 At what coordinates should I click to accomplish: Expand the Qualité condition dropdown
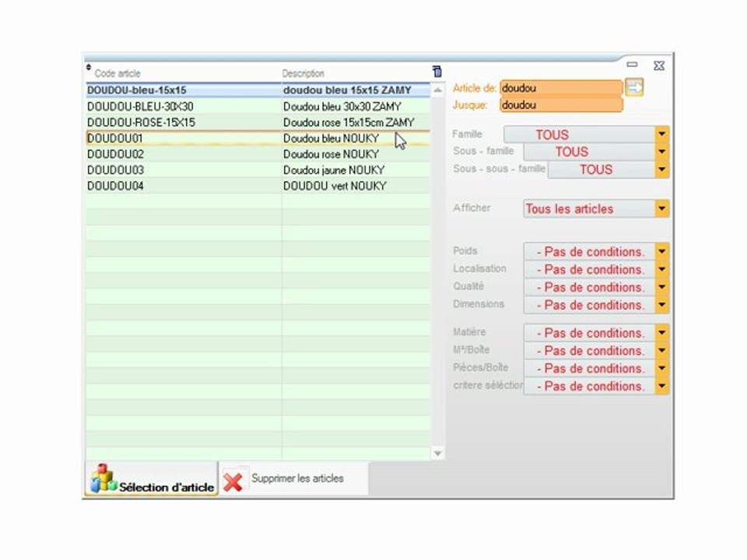661,287
